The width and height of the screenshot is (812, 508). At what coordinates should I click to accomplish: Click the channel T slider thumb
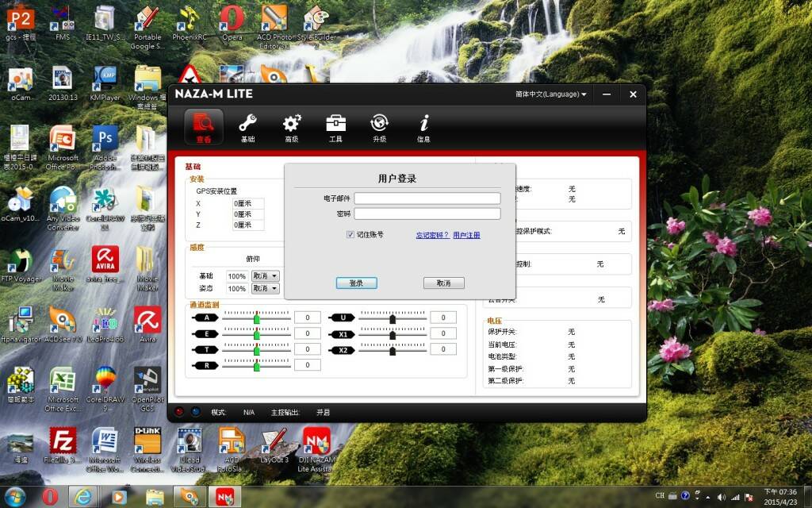(257, 350)
